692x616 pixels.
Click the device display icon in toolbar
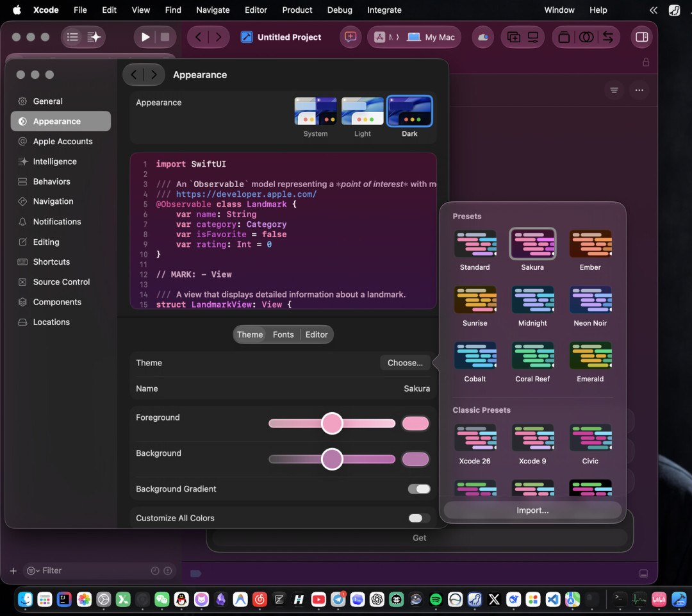pyautogui.click(x=533, y=37)
